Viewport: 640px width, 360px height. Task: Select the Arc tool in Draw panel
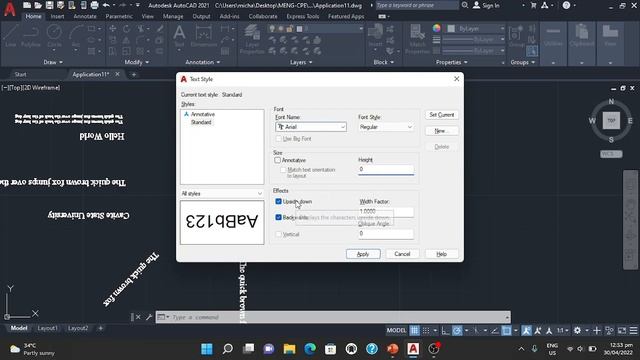76,36
